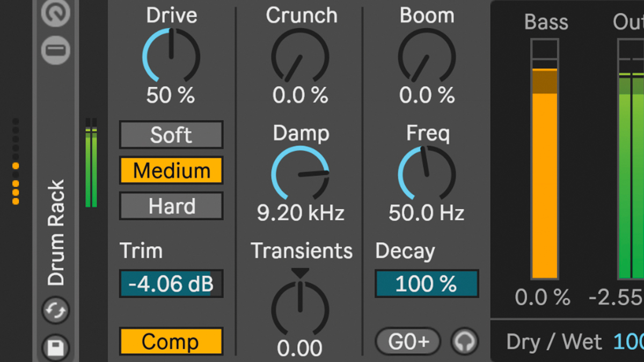The height and width of the screenshot is (362, 644).
Task: Click the Drum Rack title label
Action: [56, 232]
